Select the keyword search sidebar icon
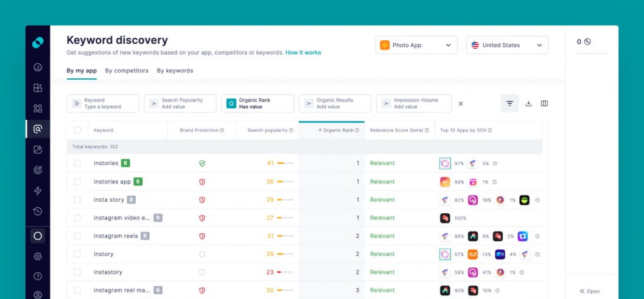Viewport: 644px width, 299px height. click(x=38, y=129)
